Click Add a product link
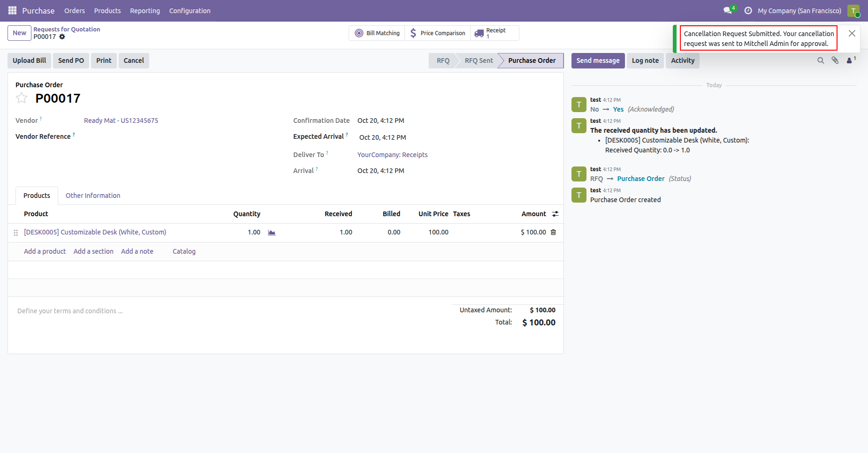 pos(45,251)
